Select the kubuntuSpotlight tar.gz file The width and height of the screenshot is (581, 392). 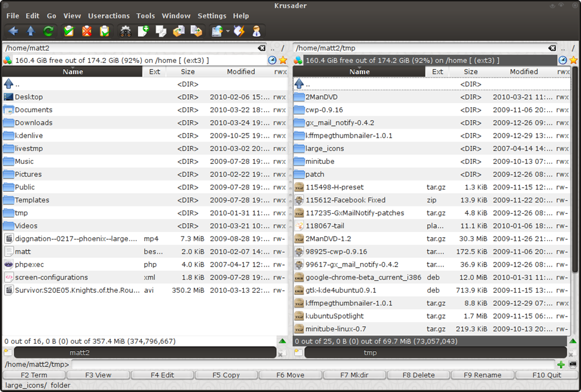pyautogui.click(x=432, y=316)
